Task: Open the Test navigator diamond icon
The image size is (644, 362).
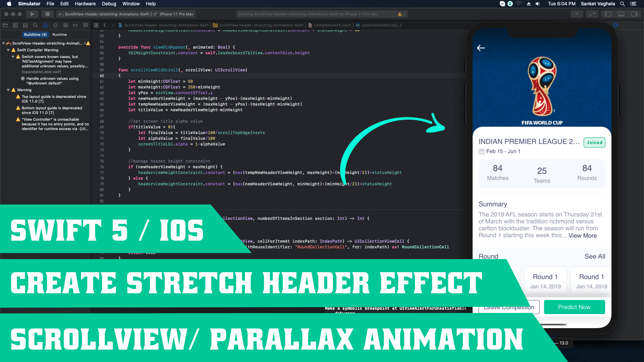Action: [55, 25]
